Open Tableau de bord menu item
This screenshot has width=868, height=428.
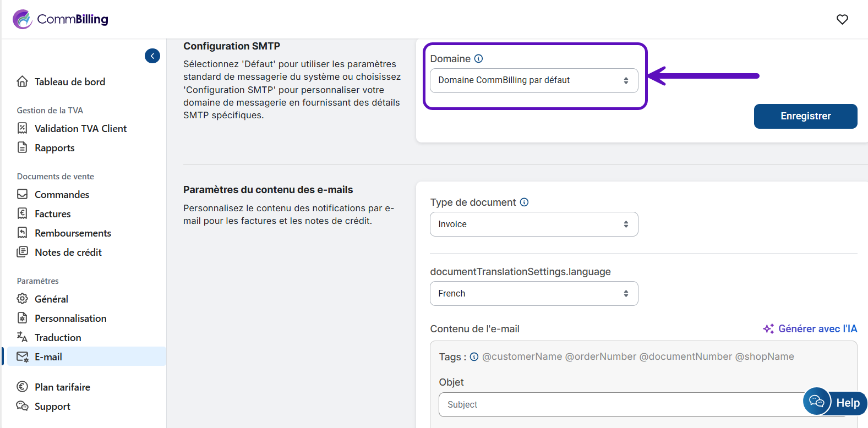point(69,82)
